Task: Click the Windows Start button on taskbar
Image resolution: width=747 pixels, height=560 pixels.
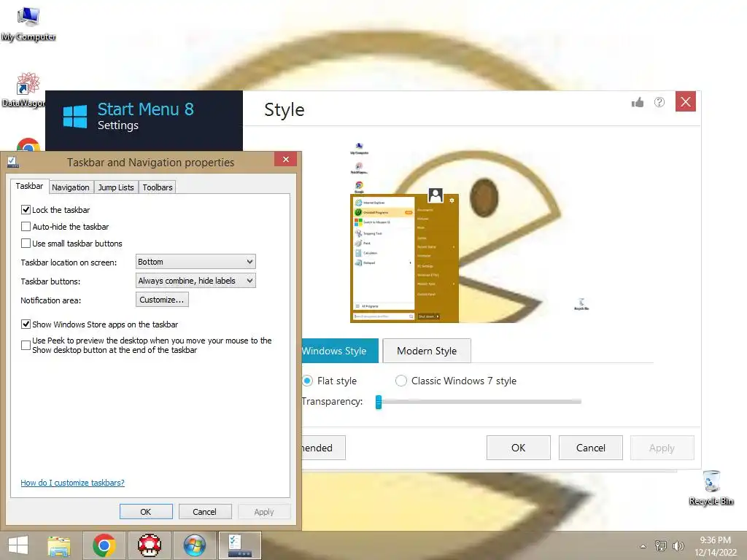Action: 18,545
